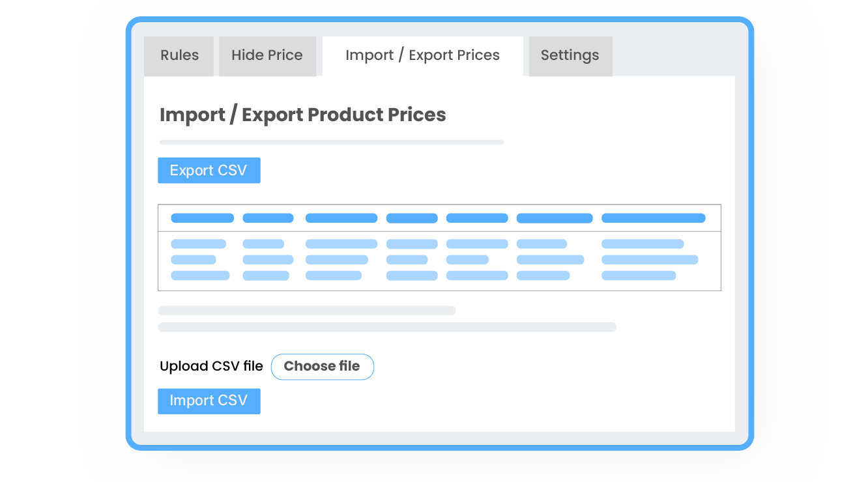Viewport: 868px width, 482px height.
Task: Click first row cell in the last column
Action: (x=642, y=244)
